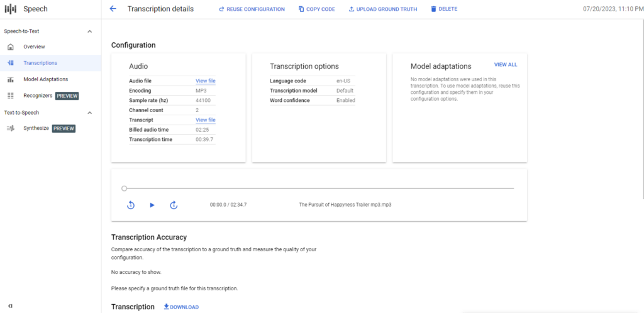Play the audio file

point(152,205)
